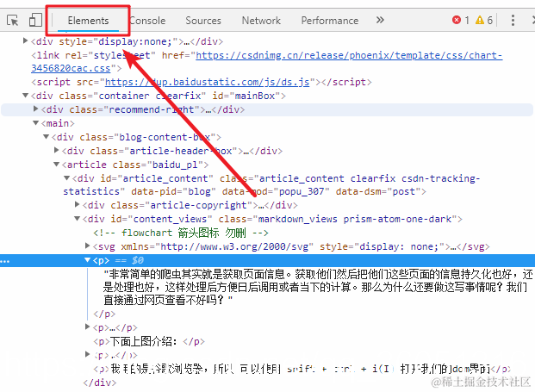
Task: Toggle the device toolbar icon
Action: pyautogui.click(x=35, y=20)
